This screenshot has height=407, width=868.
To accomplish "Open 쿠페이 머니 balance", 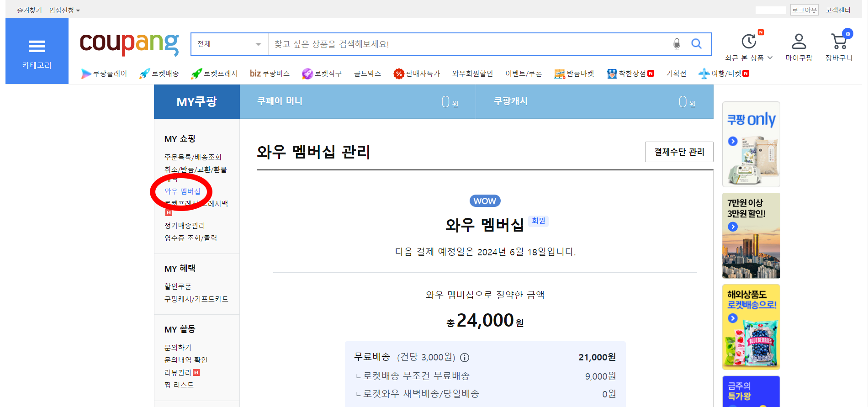I will (358, 101).
